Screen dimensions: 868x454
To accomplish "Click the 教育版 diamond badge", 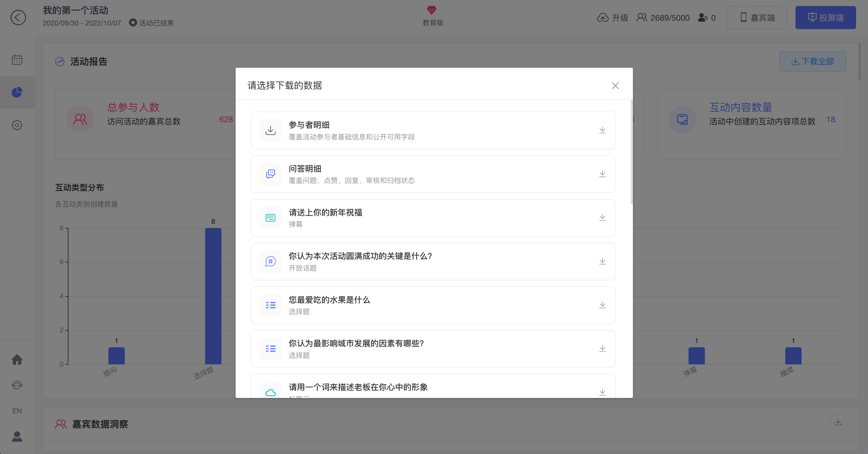I will (x=433, y=16).
